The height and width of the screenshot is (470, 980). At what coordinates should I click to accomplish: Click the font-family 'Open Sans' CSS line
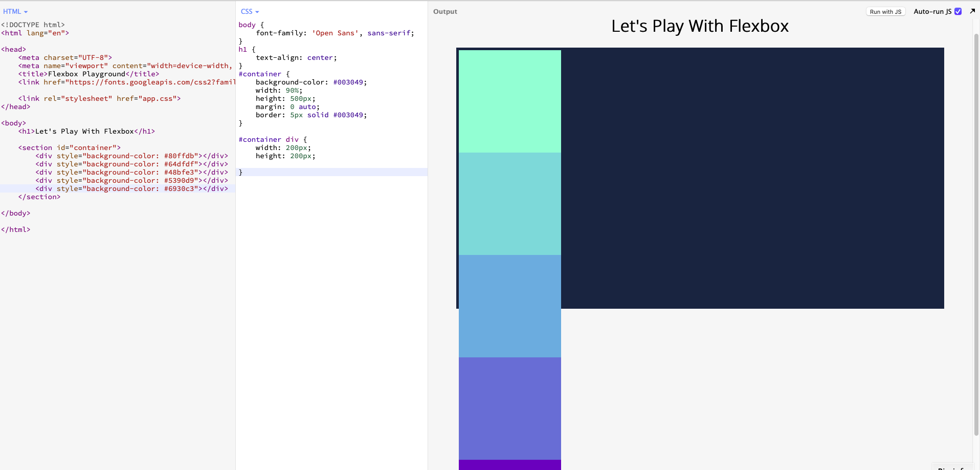click(335, 33)
